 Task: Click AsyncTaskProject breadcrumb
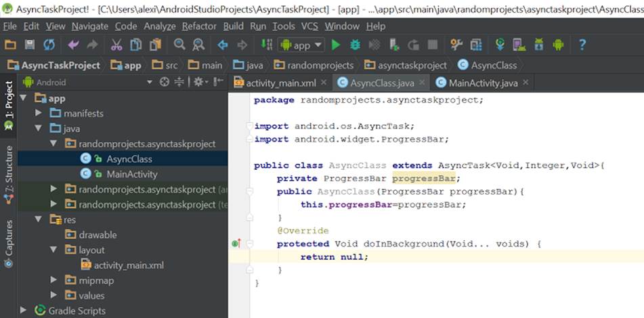coord(53,65)
